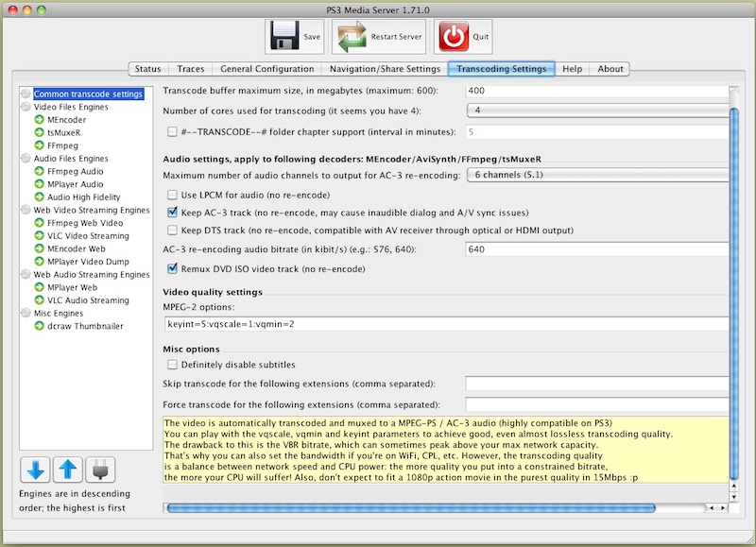The width and height of the screenshot is (756, 547).
Task: Click the MPEG-2 options text field
Action: (444, 324)
